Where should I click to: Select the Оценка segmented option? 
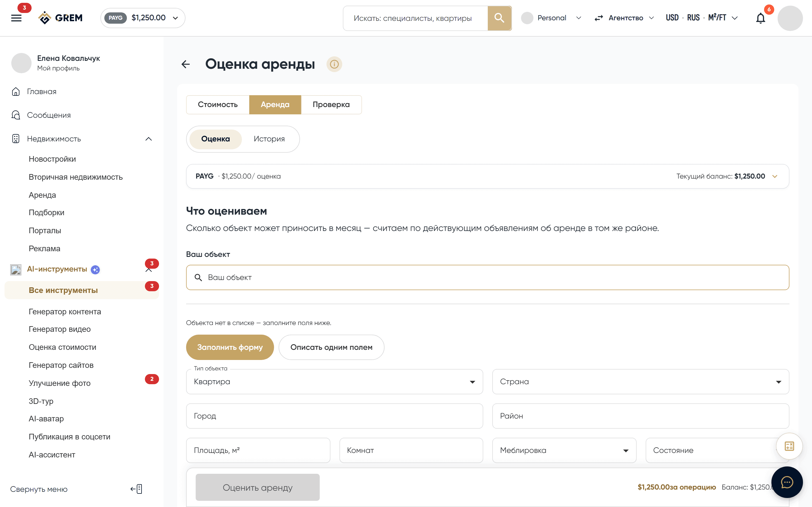pos(215,139)
